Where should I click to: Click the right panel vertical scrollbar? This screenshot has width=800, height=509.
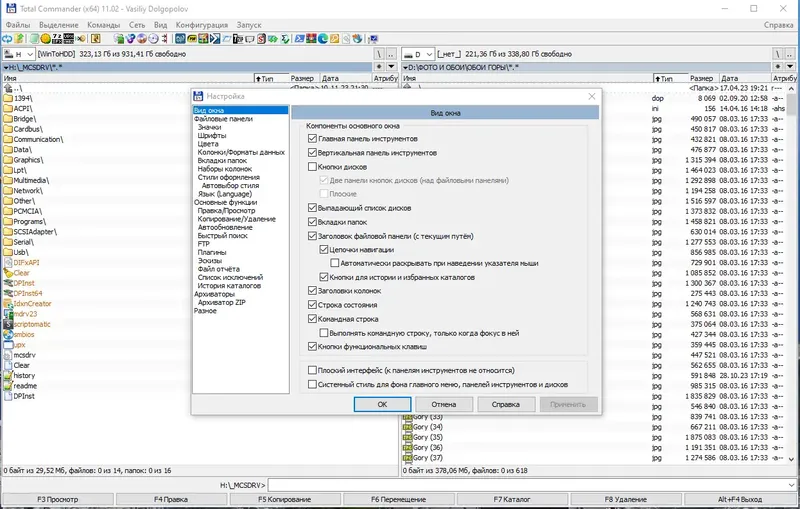pos(791,274)
